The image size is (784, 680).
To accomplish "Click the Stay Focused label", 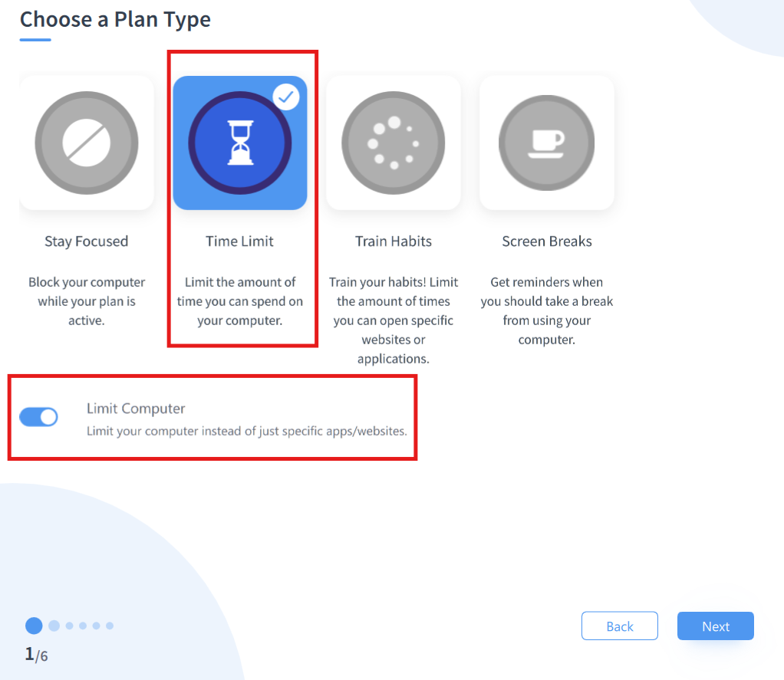I will coord(87,241).
